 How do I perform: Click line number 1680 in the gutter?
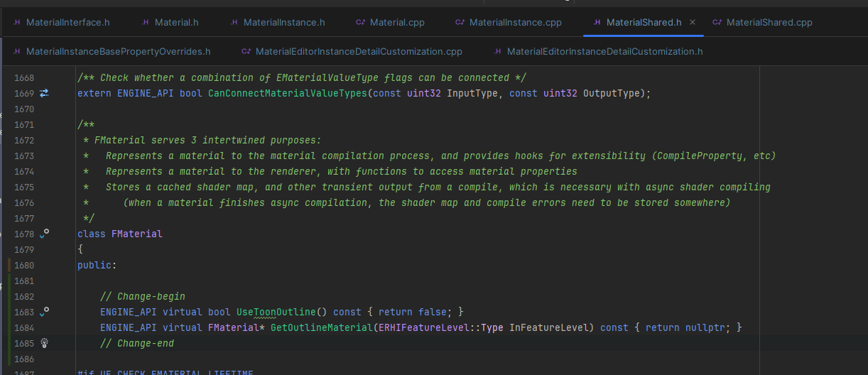coord(24,265)
